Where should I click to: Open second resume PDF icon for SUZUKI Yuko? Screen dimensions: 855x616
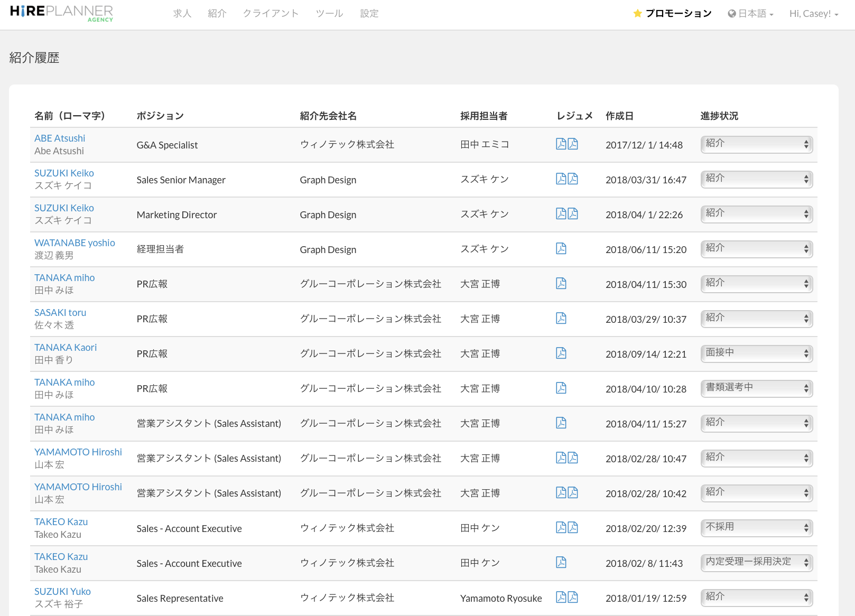point(573,597)
